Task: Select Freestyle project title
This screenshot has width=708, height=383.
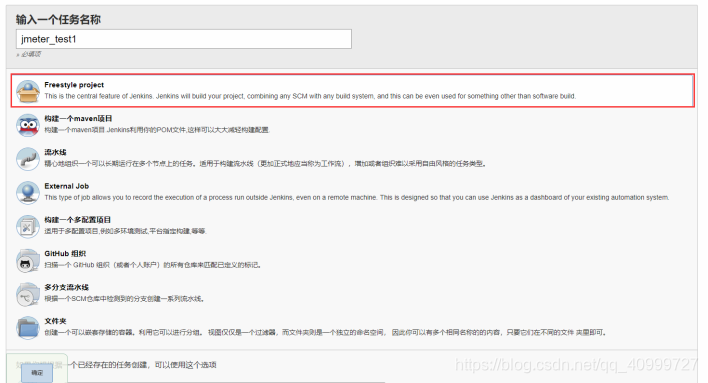Action: point(74,85)
